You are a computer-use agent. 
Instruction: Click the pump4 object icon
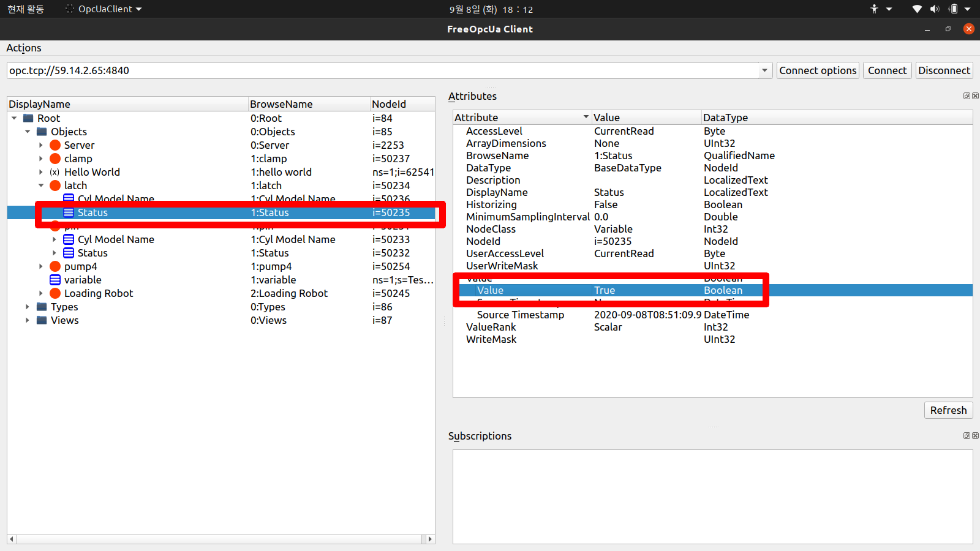(55, 266)
